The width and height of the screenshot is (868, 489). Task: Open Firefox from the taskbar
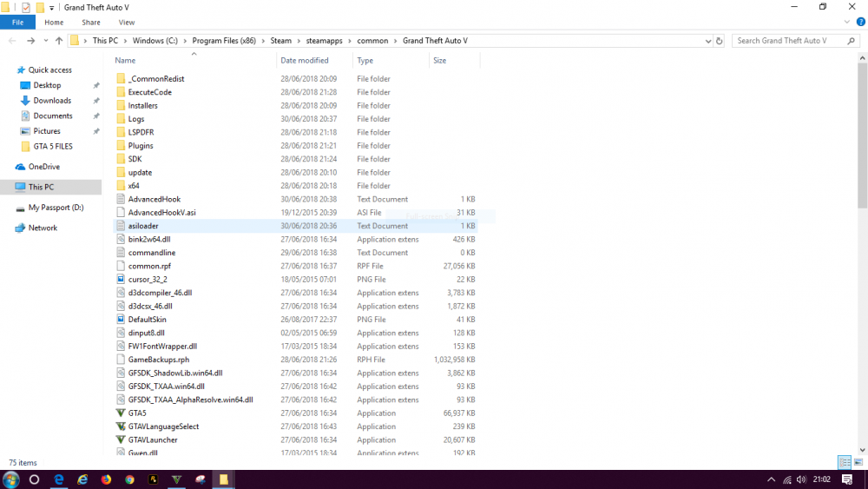click(106, 479)
